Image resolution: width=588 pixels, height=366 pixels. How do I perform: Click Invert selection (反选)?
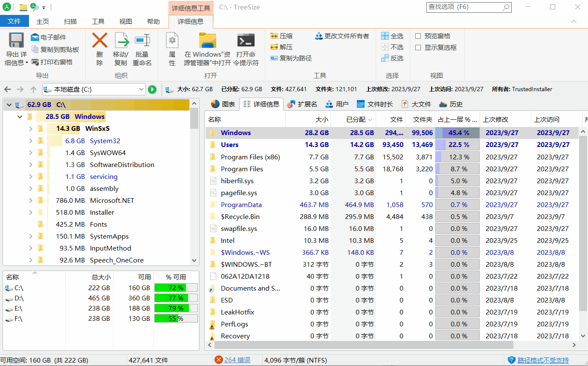pos(392,58)
